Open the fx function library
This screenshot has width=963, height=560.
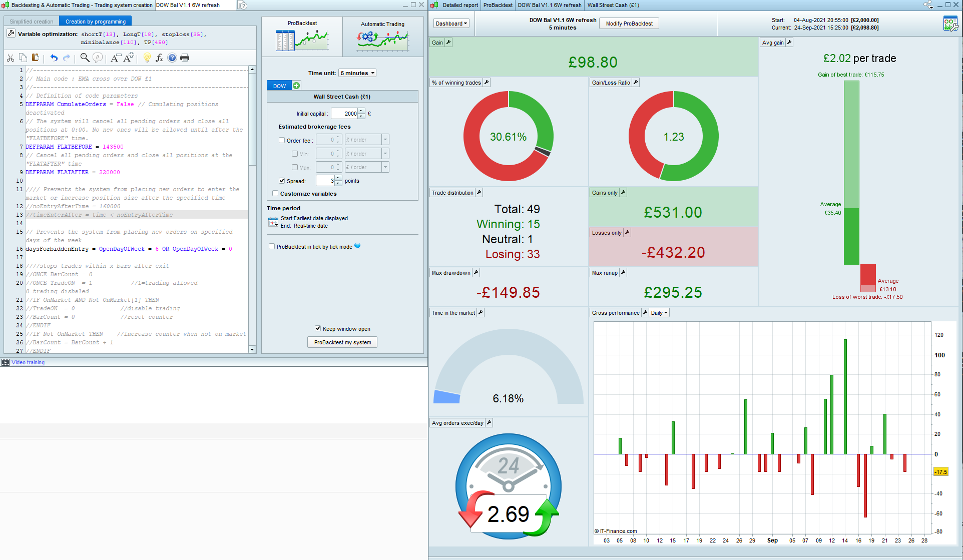159,58
